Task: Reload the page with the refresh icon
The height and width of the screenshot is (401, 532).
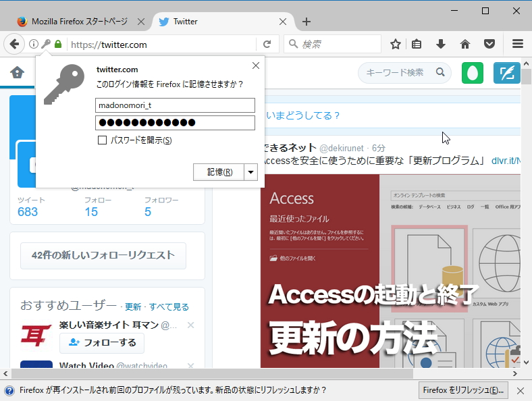Action: coord(267,44)
